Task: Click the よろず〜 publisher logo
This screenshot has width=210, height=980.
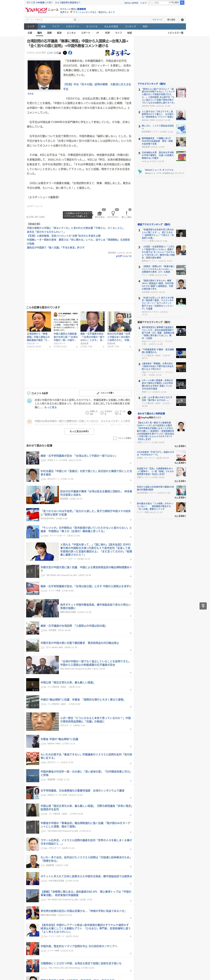Action: pyautogui.click(x=117, y=53)
